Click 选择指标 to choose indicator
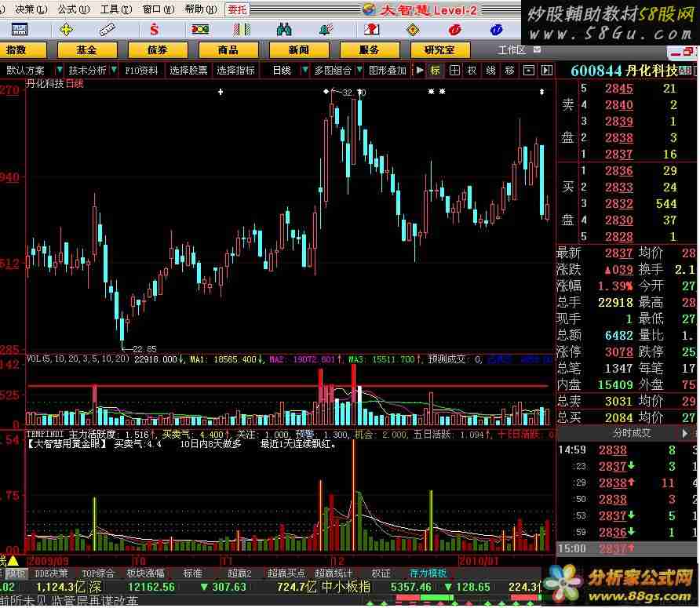This screenshot has height=608, width=700. click(235, 71)
